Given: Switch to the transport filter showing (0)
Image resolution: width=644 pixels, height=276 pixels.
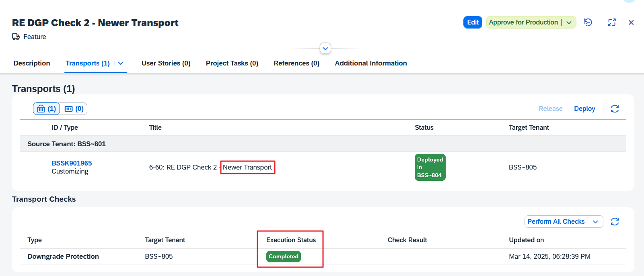Looking at the screenshot, I should (x=74, y=109).
